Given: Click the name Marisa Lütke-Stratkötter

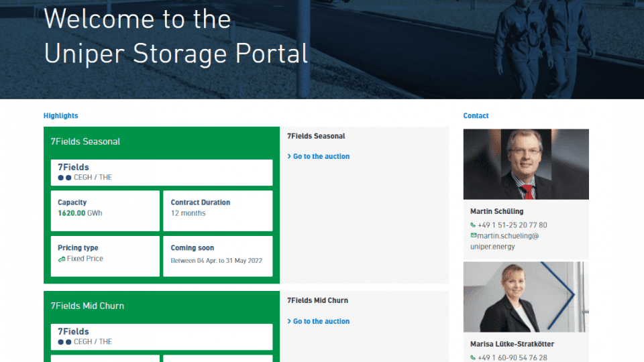Looking at the screenshot, I should pyautogui.click(x=512, y=344).
